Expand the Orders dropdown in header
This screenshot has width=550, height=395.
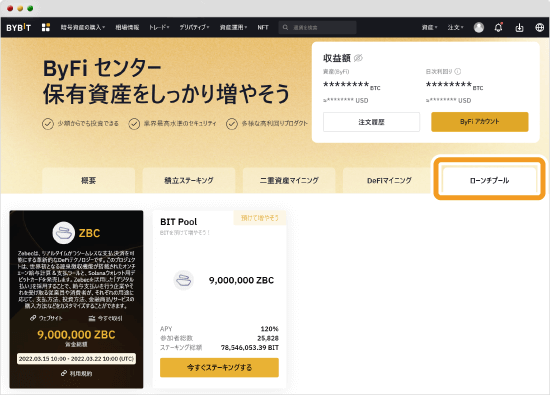pos(455,27)
